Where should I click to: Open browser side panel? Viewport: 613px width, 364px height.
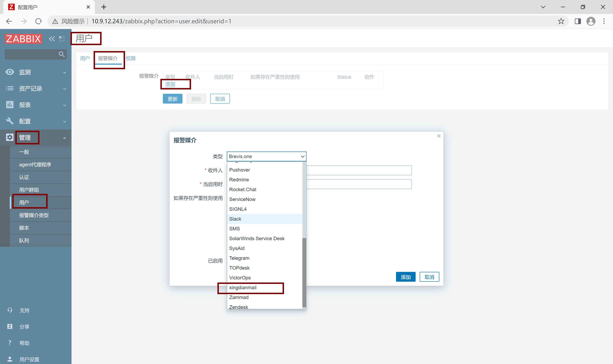pyautogui.click(x=578, y=21)
